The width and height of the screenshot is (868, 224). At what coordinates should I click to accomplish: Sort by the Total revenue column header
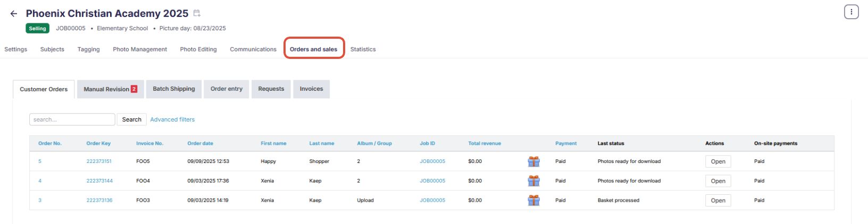click(x=485, y=143)
